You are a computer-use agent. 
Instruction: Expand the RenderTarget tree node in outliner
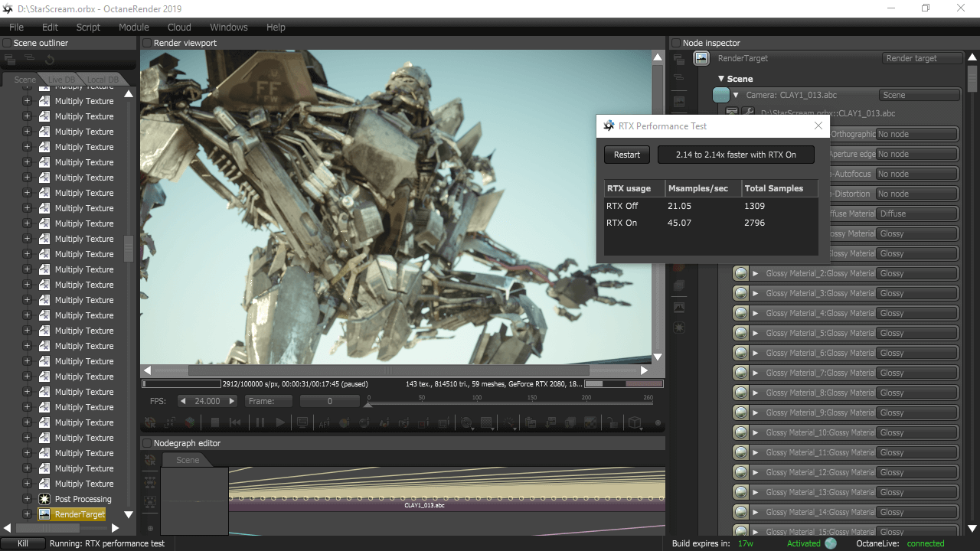[27, 514]
